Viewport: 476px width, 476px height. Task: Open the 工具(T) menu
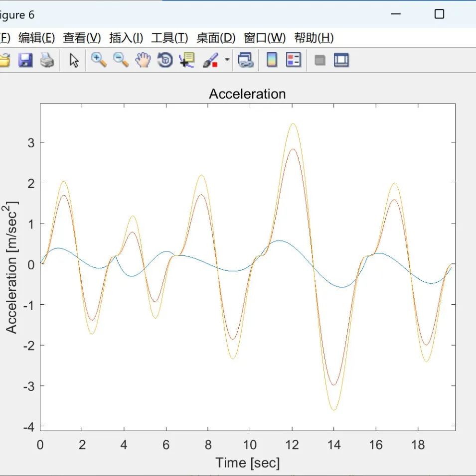point(169,38)
